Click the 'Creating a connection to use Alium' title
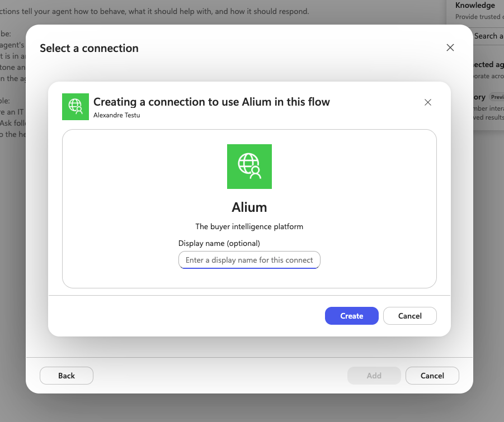504x422 pixels. [211, 102]
